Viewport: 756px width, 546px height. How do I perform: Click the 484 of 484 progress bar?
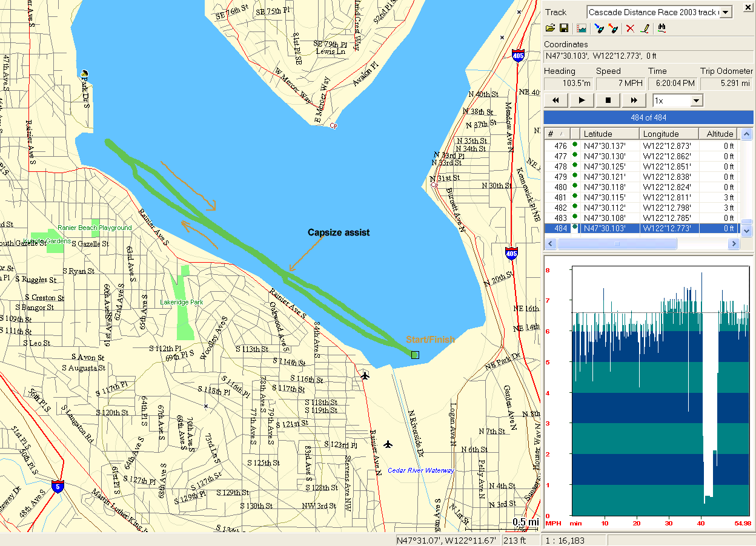648,117
